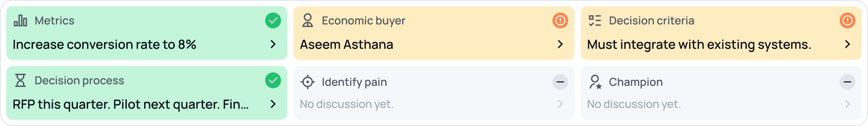
Task: Expand the Metrics card chevron
Action: 273,44
